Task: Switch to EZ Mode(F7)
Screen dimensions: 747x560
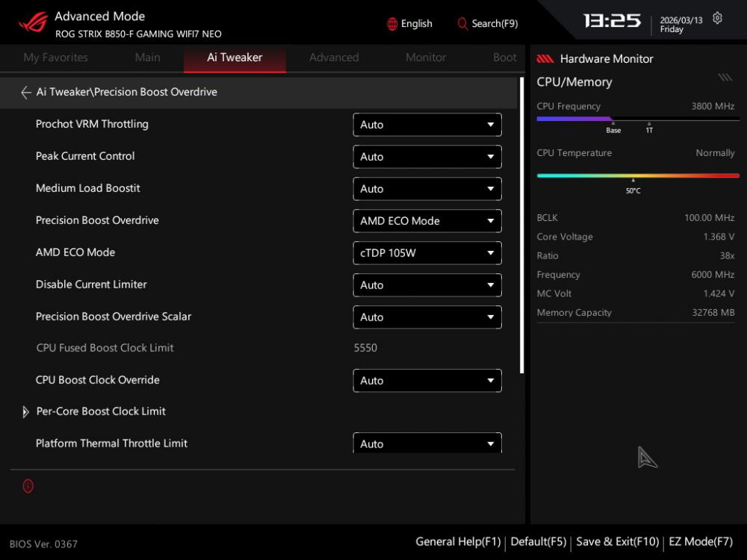Action: click(701, 542)
